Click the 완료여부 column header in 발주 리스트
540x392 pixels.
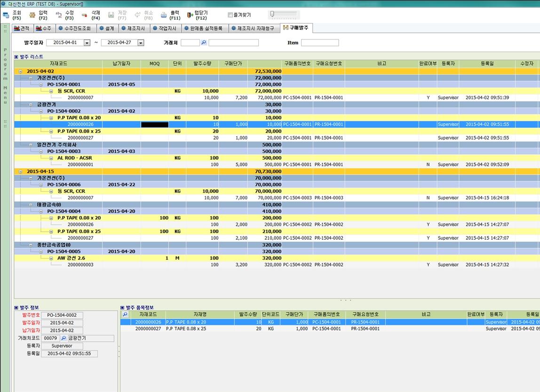pos(428,63)
